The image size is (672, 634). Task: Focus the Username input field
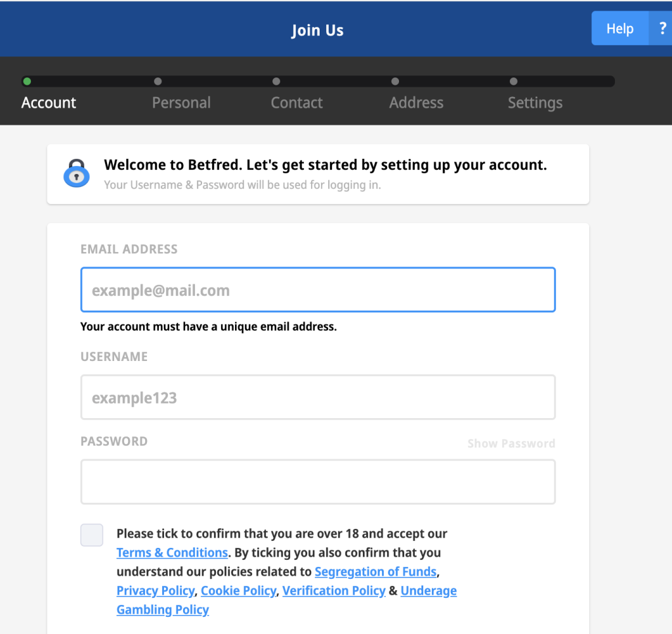[x=318, y=397]
